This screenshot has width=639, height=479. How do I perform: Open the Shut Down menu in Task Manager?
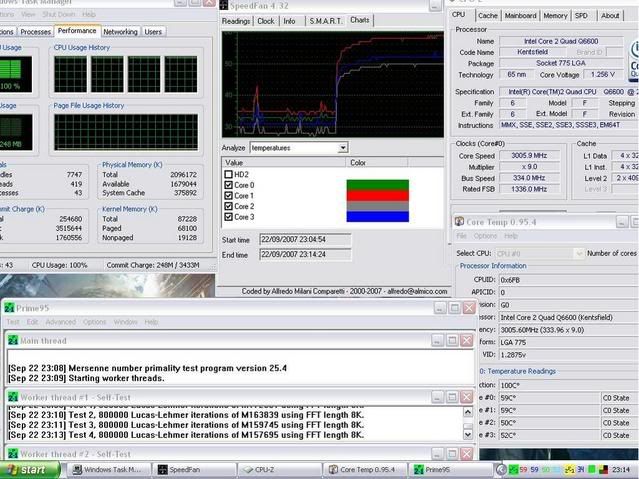click(x=59, y=14)
